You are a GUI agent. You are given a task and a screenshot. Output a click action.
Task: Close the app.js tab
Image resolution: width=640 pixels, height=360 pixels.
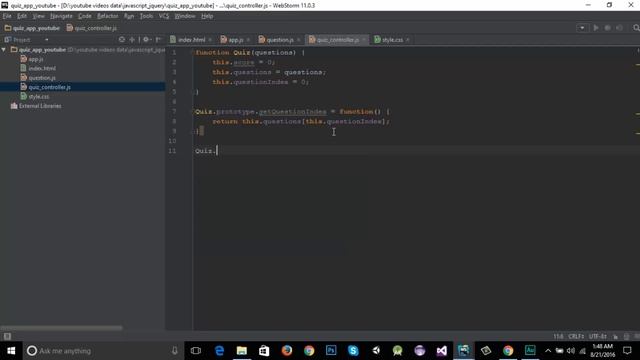click(248, 40)
